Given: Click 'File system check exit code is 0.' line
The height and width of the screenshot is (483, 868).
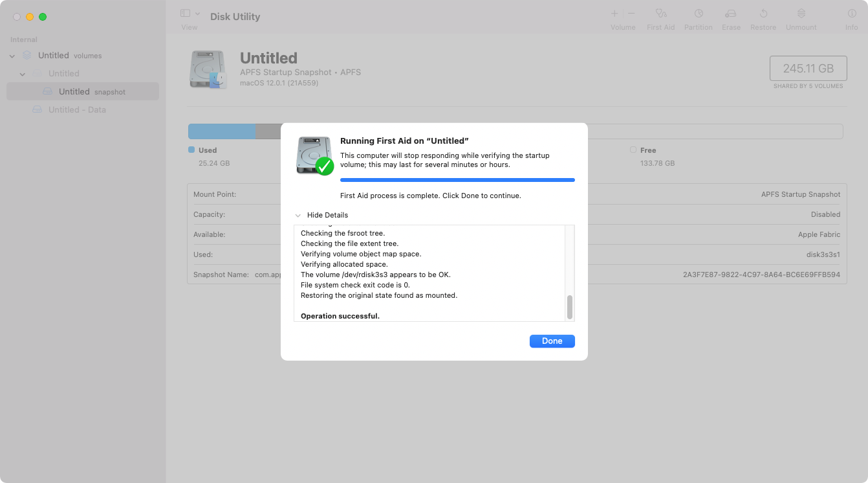Looking at the screenshot, I should [355, 285].
